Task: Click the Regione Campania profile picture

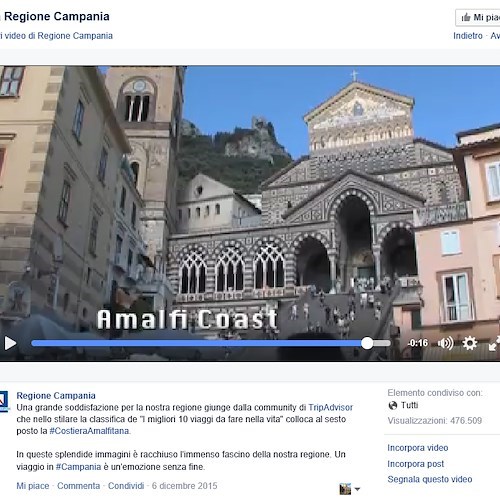Action: click(x=4, y=401)
